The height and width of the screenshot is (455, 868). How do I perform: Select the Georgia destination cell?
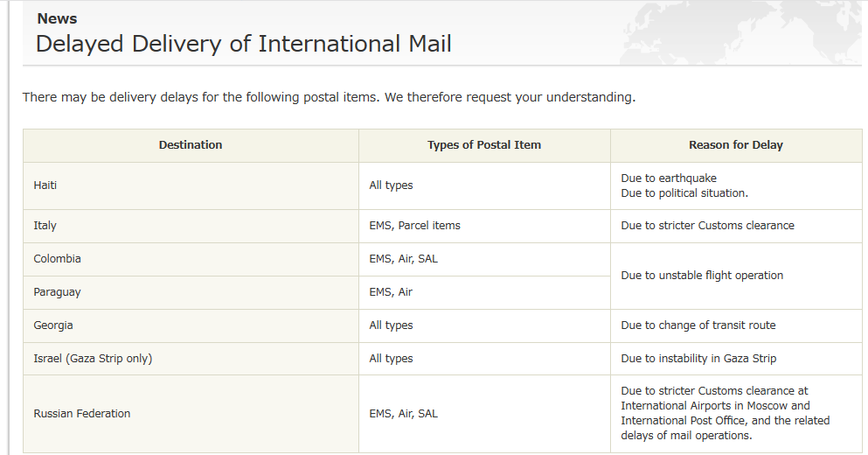53,325
